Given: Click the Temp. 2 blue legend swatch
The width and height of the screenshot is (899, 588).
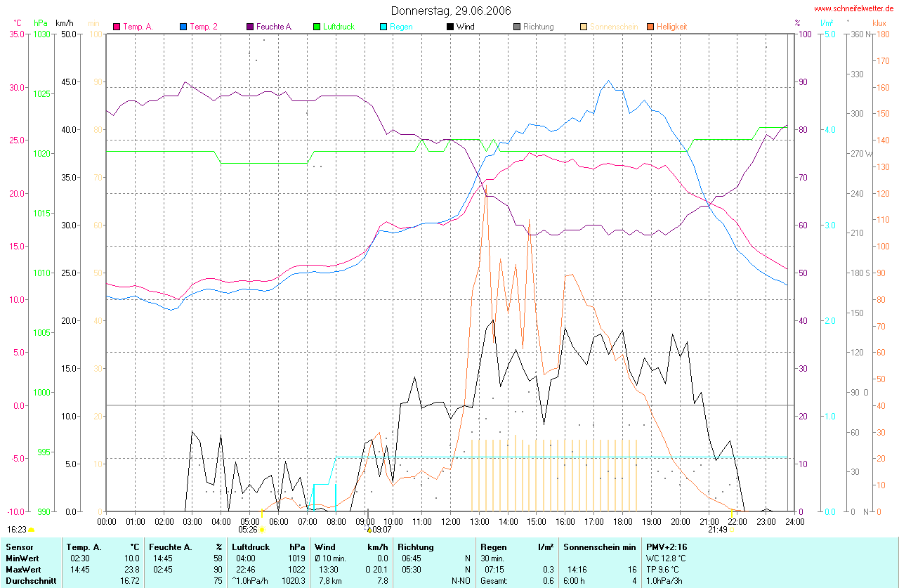Looking at the screenshot, I should click(183, 27).
